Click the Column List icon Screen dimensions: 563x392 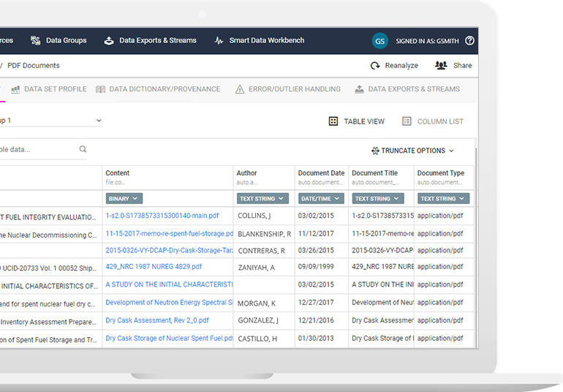pyautogui.click(x=407, y=121)
